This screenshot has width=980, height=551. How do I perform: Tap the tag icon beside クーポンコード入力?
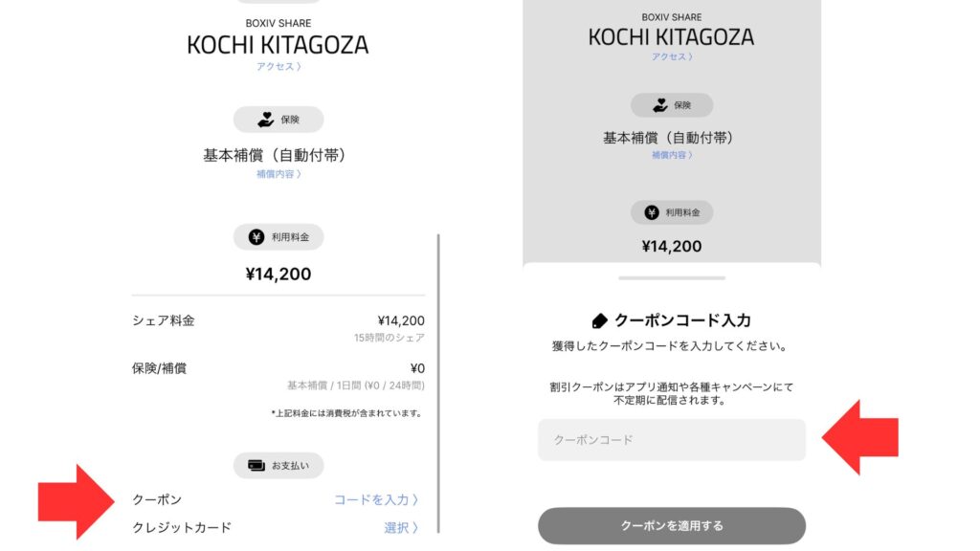click(600, 320)
